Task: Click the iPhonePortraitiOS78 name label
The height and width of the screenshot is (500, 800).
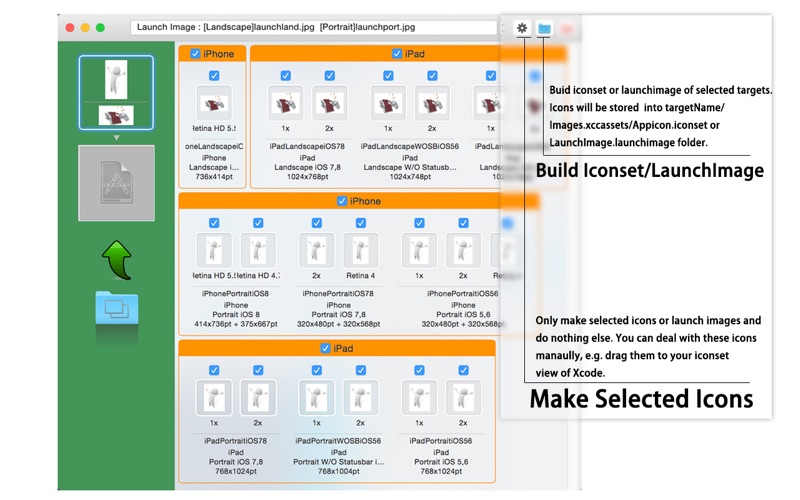Action: point(338,293)
